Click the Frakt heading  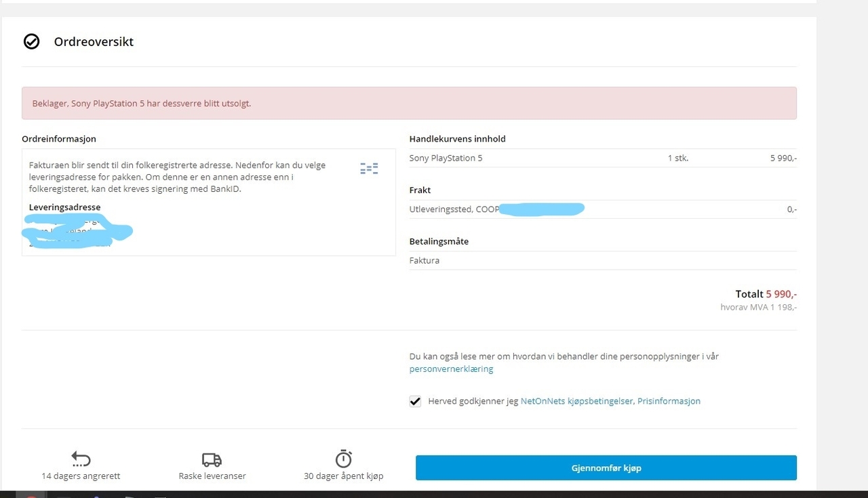[x=420, y=190]
